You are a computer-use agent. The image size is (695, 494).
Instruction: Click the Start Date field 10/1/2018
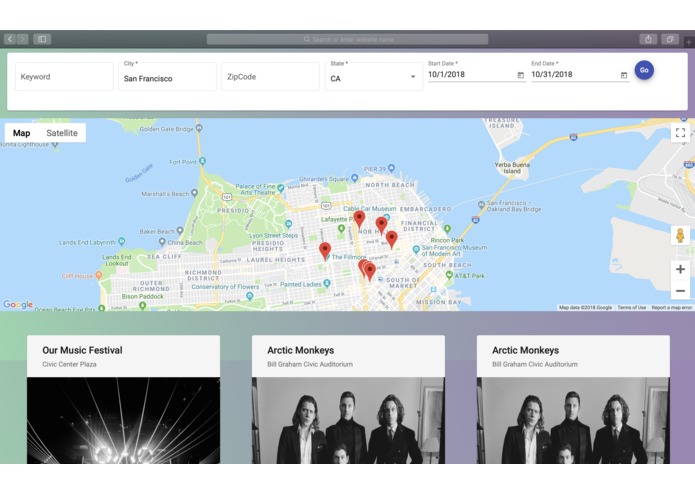click(471, 74)
